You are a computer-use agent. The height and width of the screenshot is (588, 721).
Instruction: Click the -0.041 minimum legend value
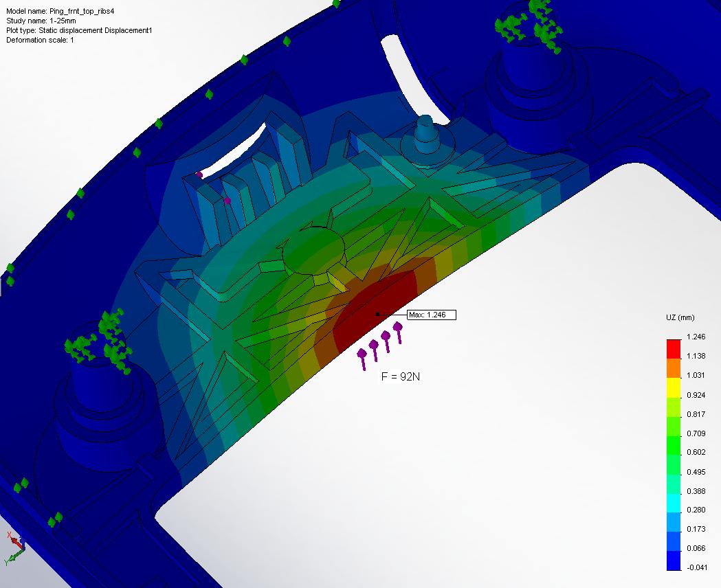coord(697,567)
